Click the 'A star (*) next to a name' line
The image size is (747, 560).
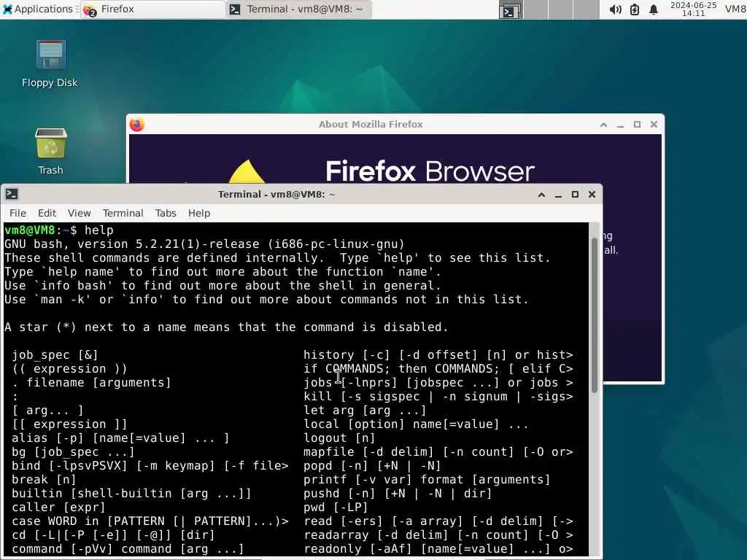point(226,327)
